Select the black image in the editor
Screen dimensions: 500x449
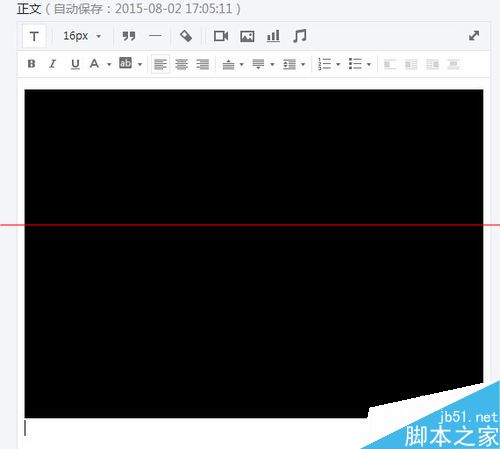click(254, 253)
